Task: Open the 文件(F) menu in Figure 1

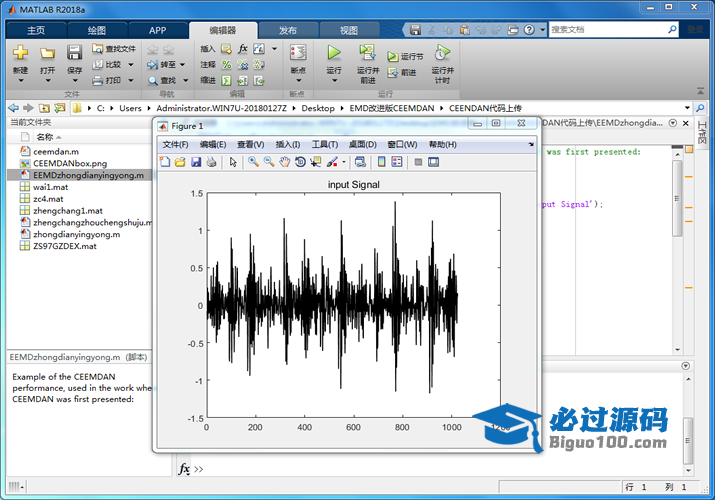Action: (175, 144)
